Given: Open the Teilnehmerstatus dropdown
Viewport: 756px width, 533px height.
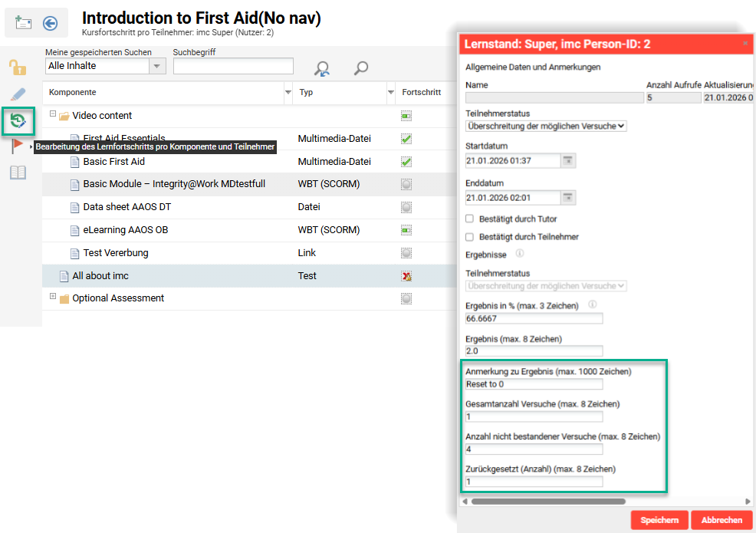Looking at the screenshot, I should coord(546,126).
